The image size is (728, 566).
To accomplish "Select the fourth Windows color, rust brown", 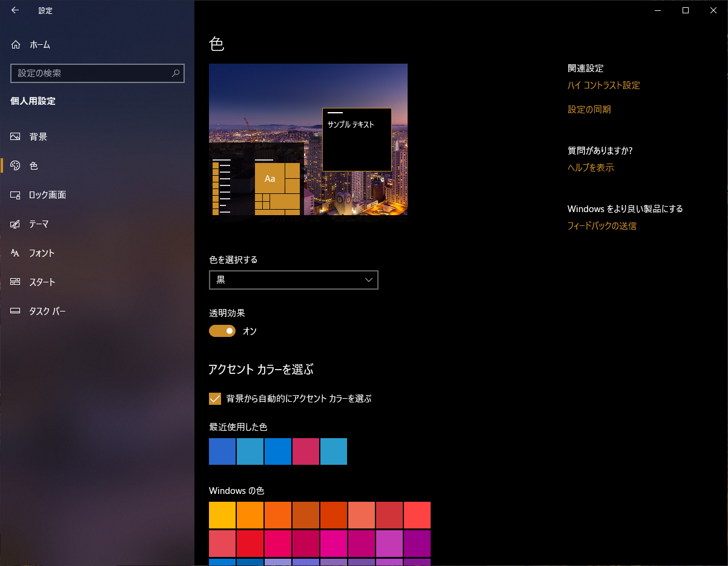I will [x=306, y=515].
